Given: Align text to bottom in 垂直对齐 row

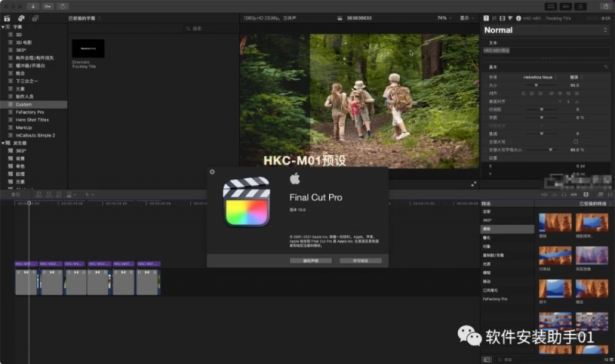Looking at the screenshot, I should (577, 101).
